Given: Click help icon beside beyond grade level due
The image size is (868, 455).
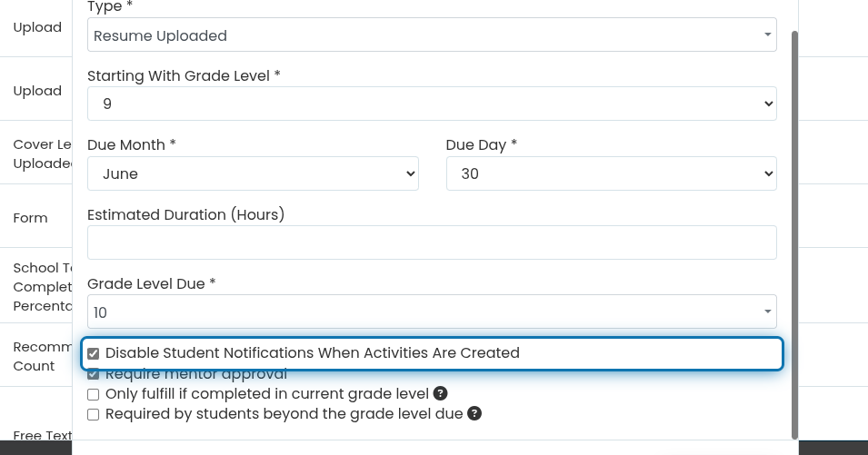Looking at the screenshot, I should [x=474, y=413].
